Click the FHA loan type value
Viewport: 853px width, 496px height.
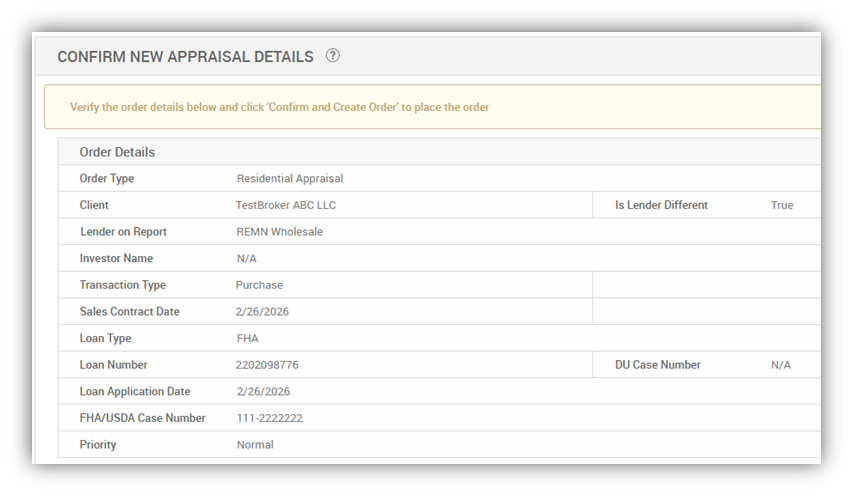click(x=247, y=338)
